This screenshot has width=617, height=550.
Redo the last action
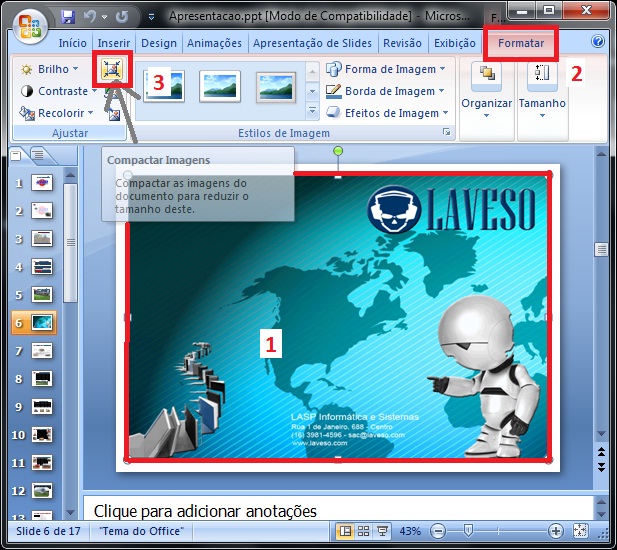point(122,17)
